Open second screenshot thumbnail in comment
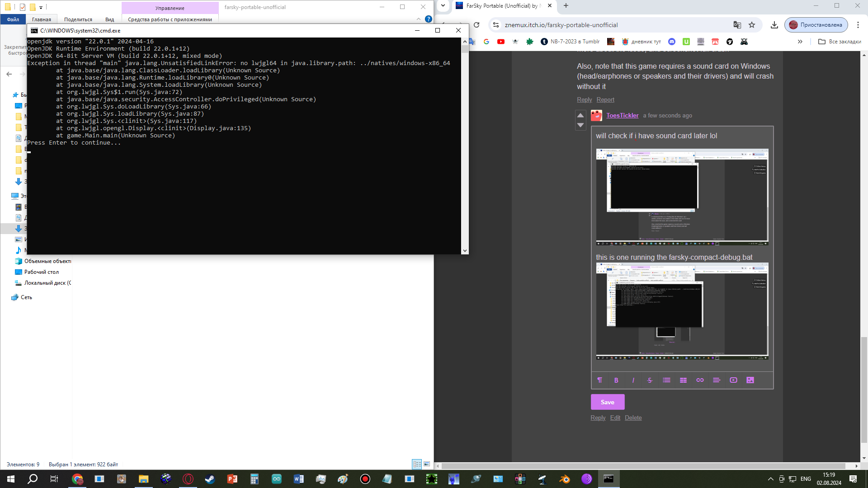 click(682, 311)
